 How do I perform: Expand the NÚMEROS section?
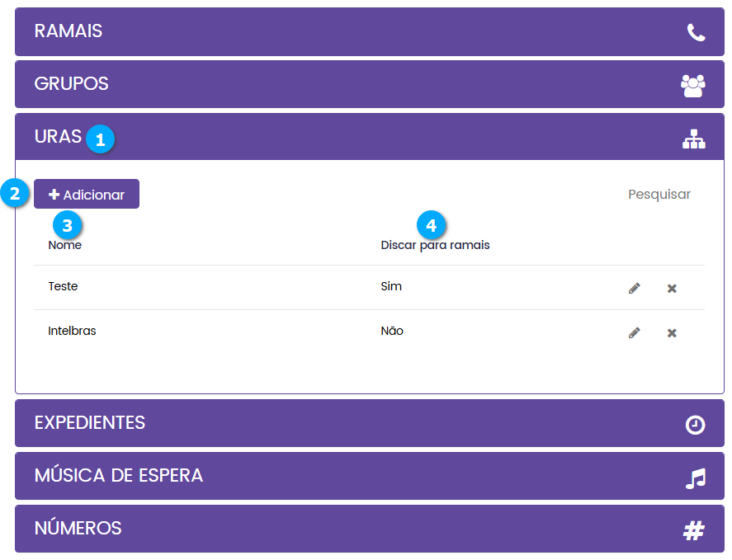78,529
